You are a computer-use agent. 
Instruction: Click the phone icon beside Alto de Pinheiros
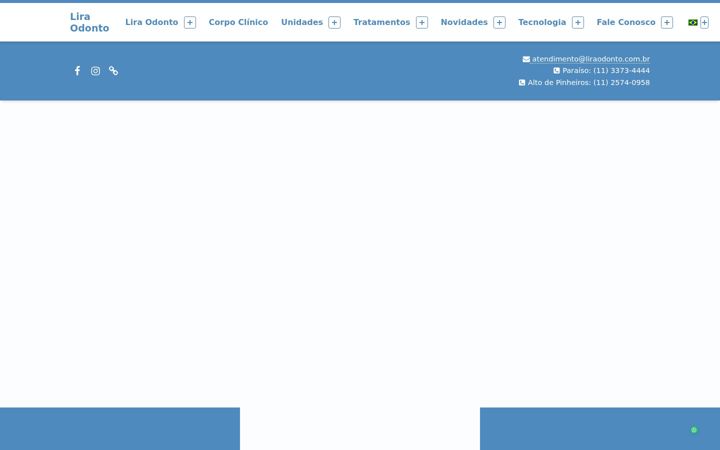point(522,83)
